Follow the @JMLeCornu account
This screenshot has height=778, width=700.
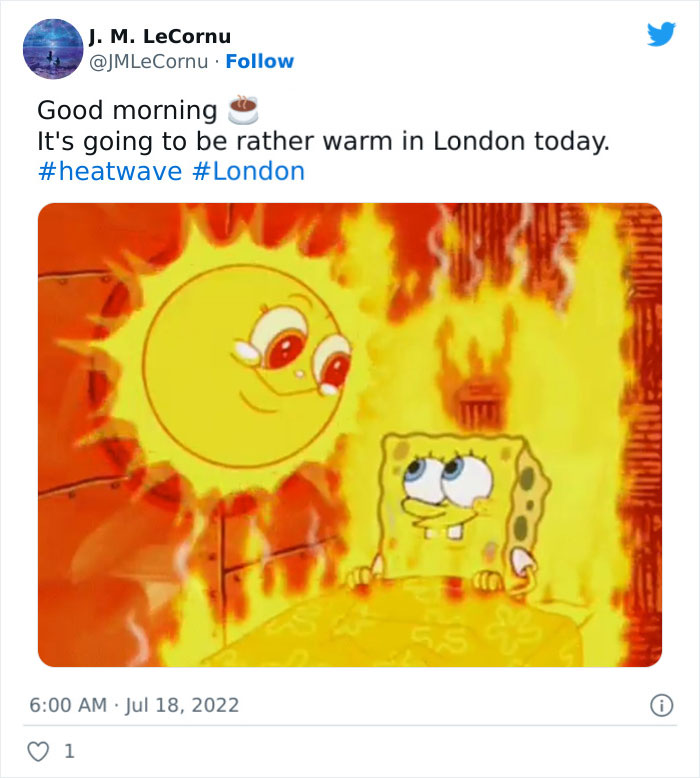pyautogui.click(x=259, y=62)
